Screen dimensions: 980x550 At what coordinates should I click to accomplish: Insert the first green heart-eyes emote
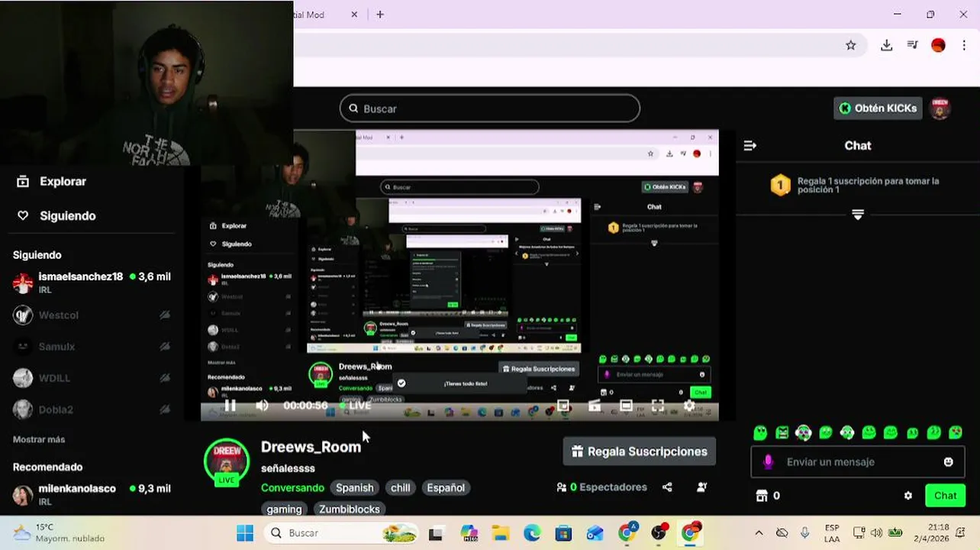pos(760,433)
